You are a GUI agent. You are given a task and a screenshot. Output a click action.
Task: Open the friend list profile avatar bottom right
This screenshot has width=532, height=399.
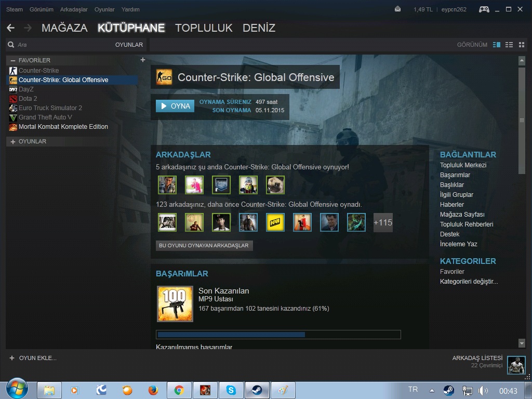[x=516, y=365]
